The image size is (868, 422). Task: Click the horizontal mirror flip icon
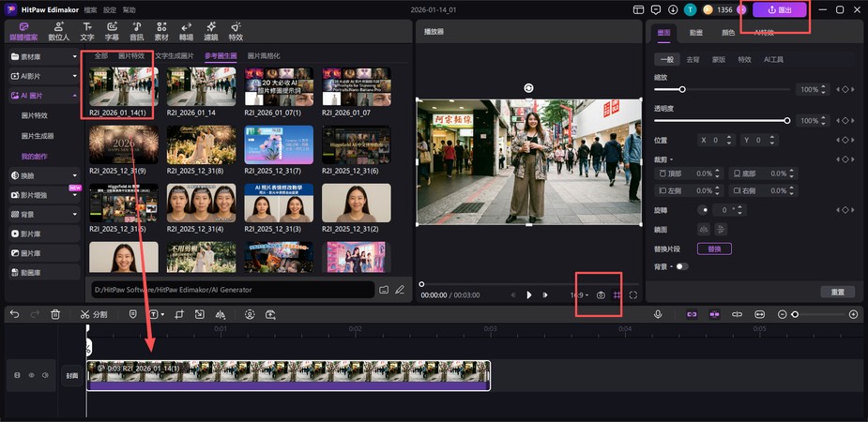pos(704,229)
